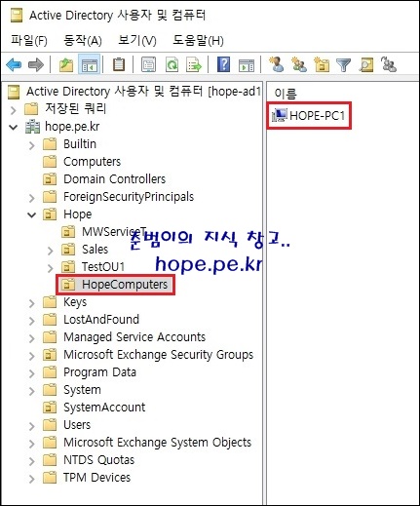Click the Find objects toolbar icon

point(366,64)
